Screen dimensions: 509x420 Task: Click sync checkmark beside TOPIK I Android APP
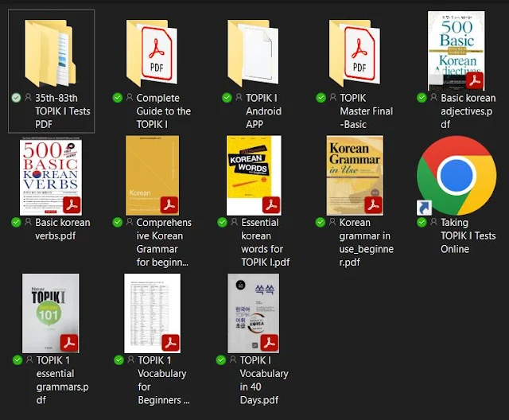tap(227, 98)
